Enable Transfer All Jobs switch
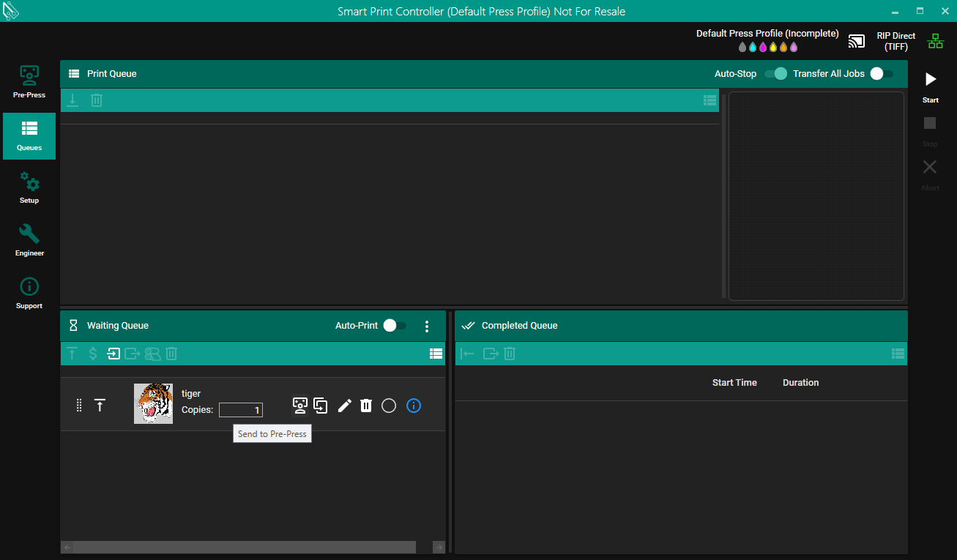Viewport: 957px width, 560px height. (x=881, y=74)
